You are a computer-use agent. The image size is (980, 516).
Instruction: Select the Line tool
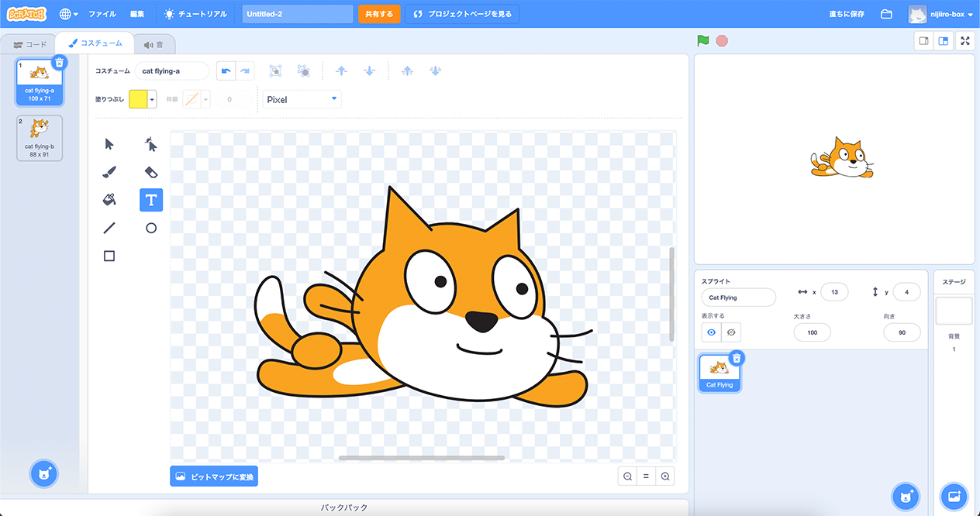[109, 228]
